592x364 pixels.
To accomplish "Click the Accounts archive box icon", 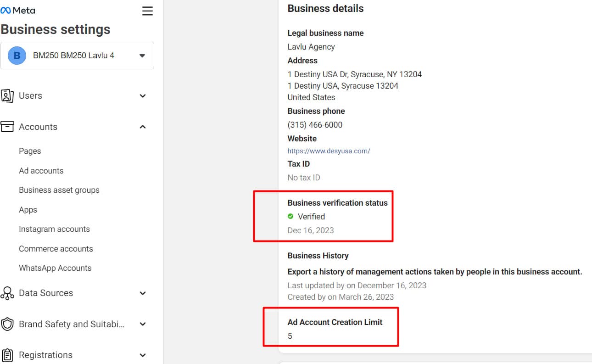I will point(7,127).
